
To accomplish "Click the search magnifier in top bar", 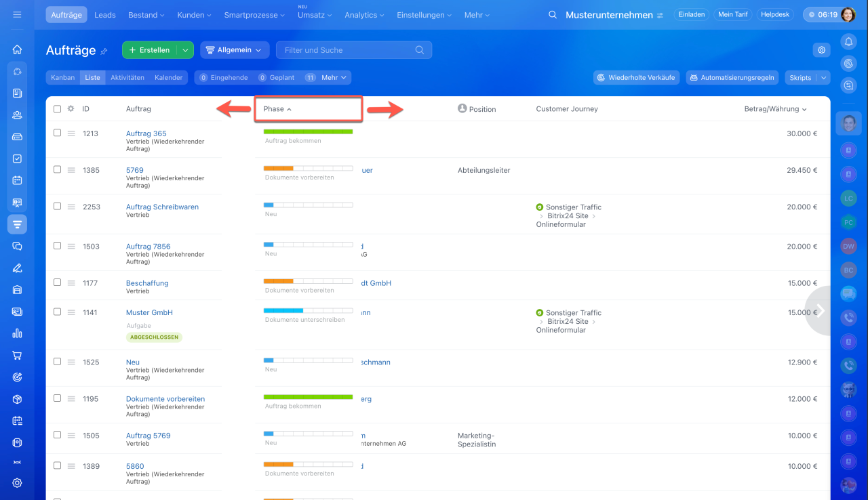I will tap(553, 15).
